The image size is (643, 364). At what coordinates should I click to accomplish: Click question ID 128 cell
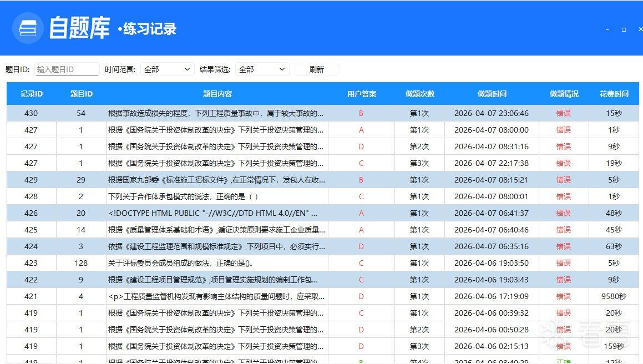tap(81, 263)
